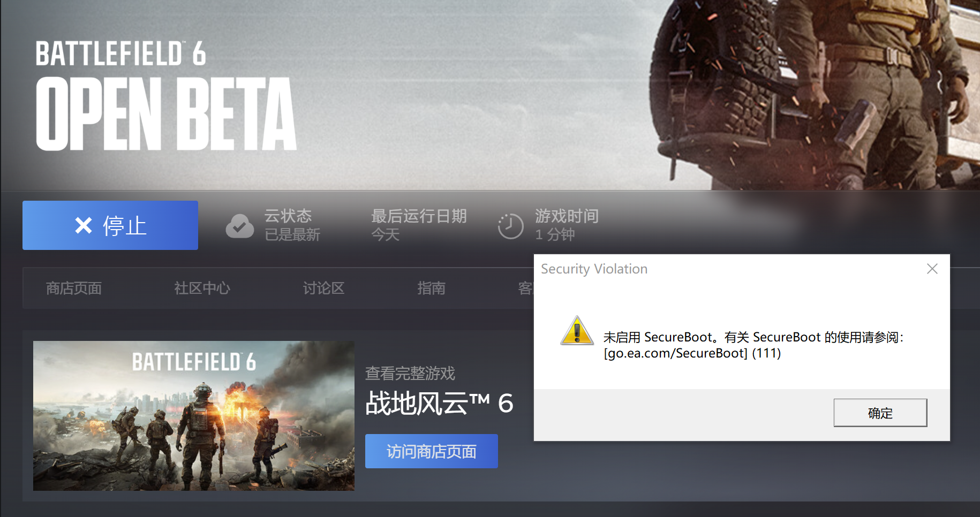Click the 1 分钟 playtime value
The image size is (980, 517).
click(x=555, y=234)
